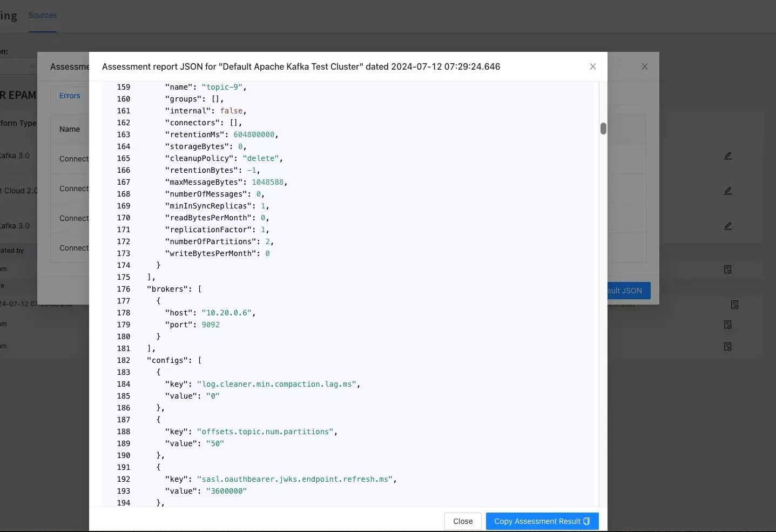Click the "replicationFactor": 1 line

click(x=217, y=230)
